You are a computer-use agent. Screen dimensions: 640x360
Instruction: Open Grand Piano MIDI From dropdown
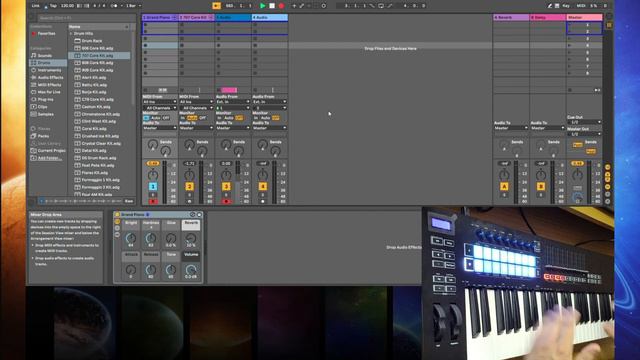tap(160, 102)
